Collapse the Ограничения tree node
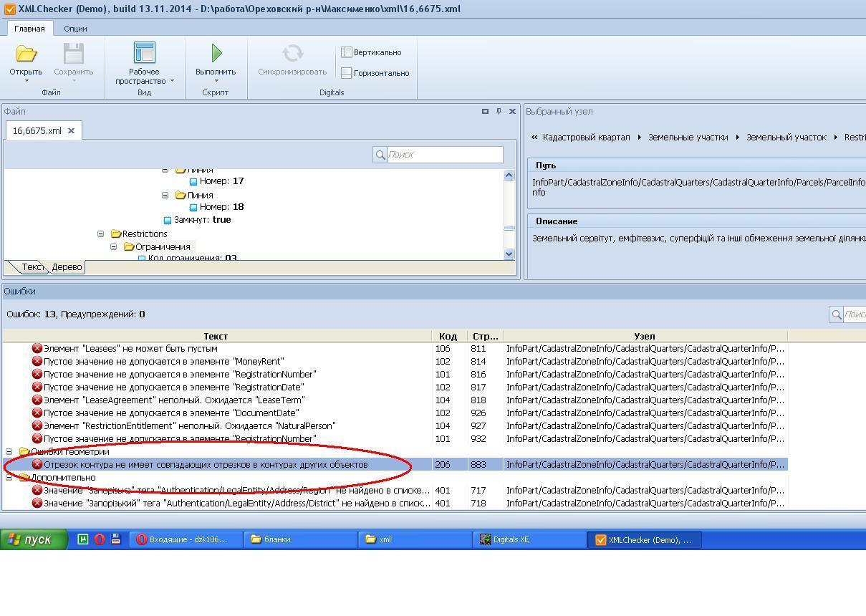This screenshot has width=866, height=616. point(113,247)
